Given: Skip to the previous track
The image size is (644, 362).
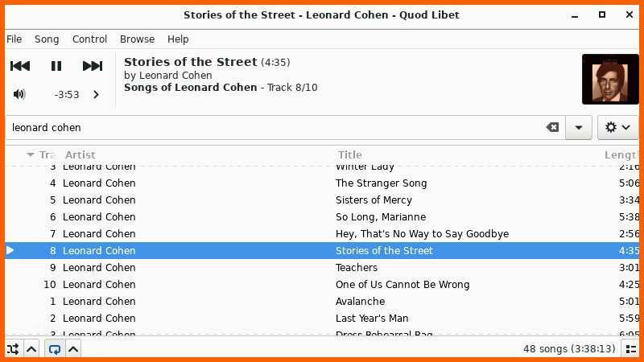Looking at the screenshot, I should tap(19, 66).
